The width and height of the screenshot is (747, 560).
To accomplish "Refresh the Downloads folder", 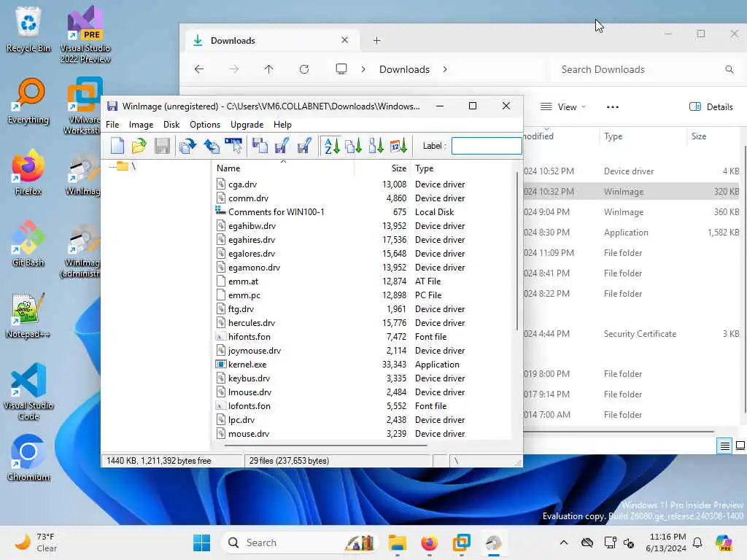I will pos(304,69).
